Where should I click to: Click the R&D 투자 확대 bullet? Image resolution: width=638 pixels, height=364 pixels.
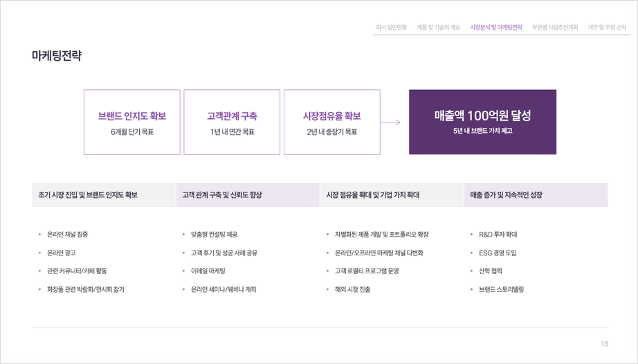pos(498,235)
